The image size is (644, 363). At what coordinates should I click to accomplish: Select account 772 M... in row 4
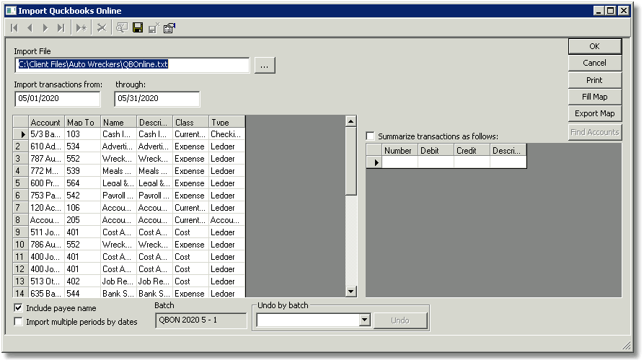point(46,171)
